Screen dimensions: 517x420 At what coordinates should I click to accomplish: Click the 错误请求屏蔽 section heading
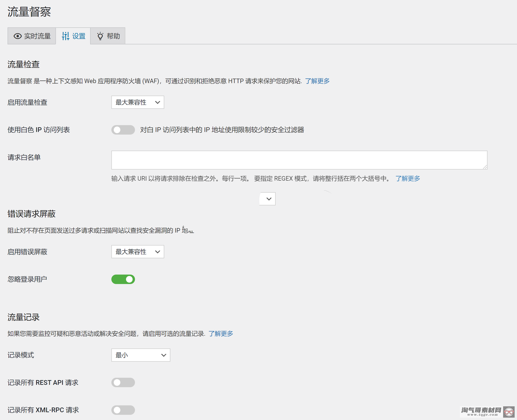pos(31,214)
